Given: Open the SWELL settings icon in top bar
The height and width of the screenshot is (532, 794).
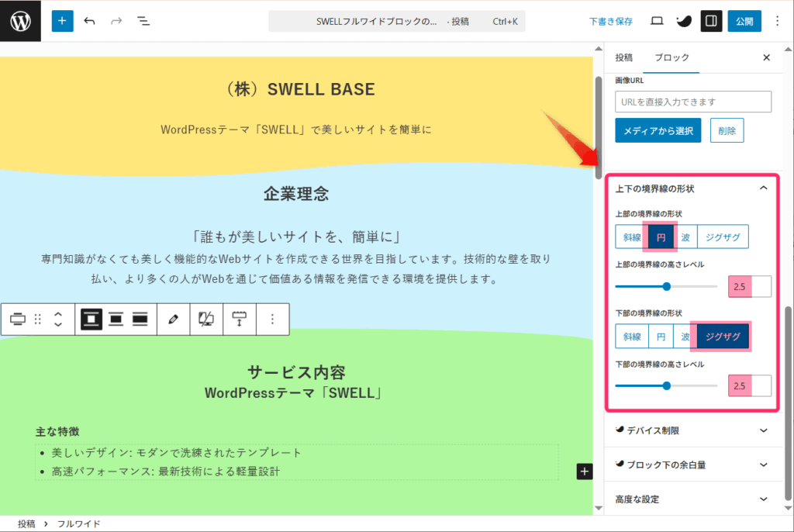Looking at the screenshot, I should click(x=684, y=21).
